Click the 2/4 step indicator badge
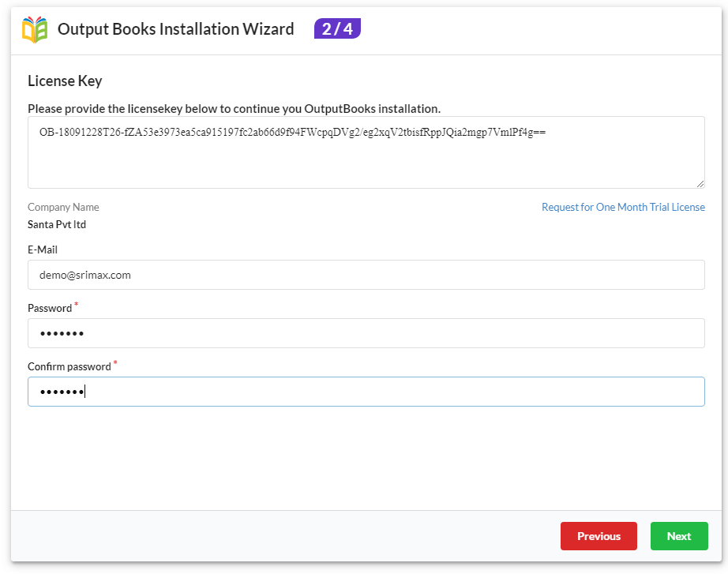 [x=337, y=28]
